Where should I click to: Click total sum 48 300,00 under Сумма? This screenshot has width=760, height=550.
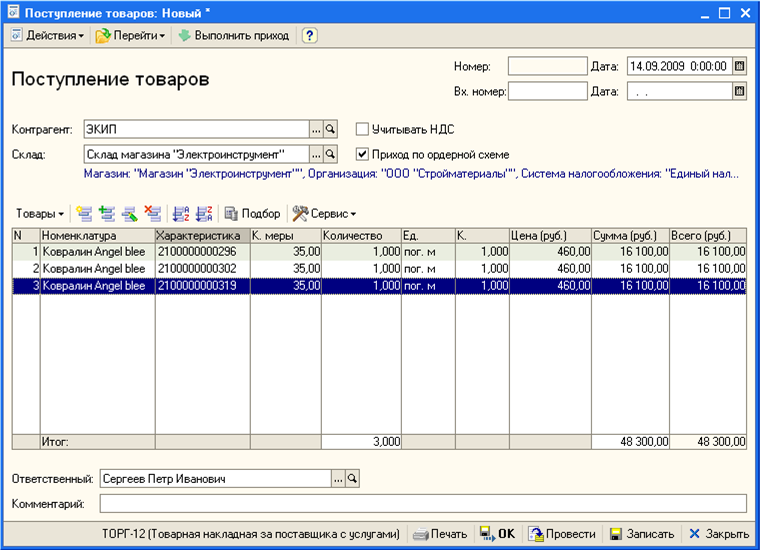[630, 441]
